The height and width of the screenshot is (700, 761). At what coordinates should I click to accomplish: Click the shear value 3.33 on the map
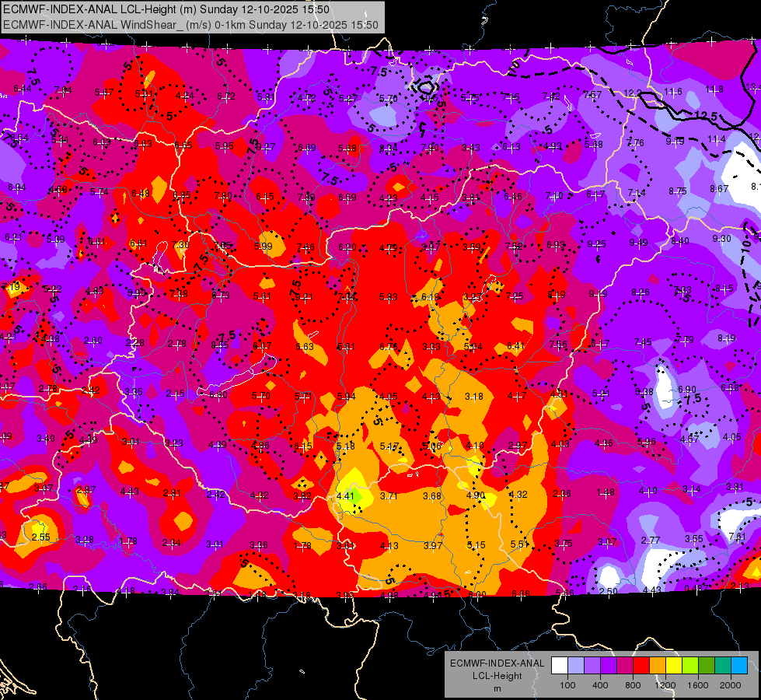click(431, 346)
